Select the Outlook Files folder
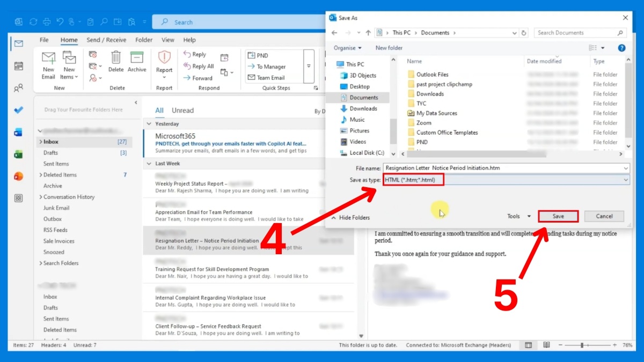This screenshot has height=362, width=644. 432,75
